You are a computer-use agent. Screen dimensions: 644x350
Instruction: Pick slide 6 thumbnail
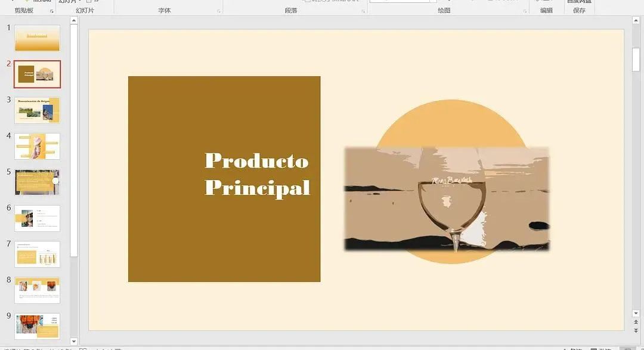38,218
